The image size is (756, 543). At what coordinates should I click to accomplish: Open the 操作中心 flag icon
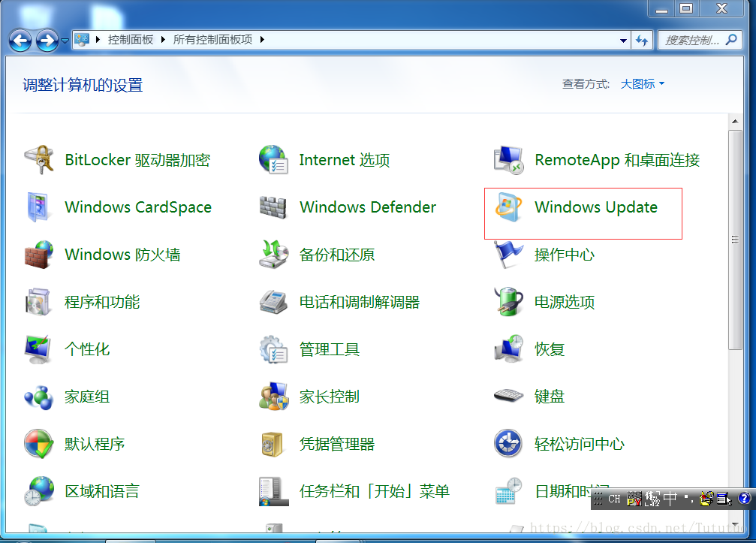[x=509, y=254]
